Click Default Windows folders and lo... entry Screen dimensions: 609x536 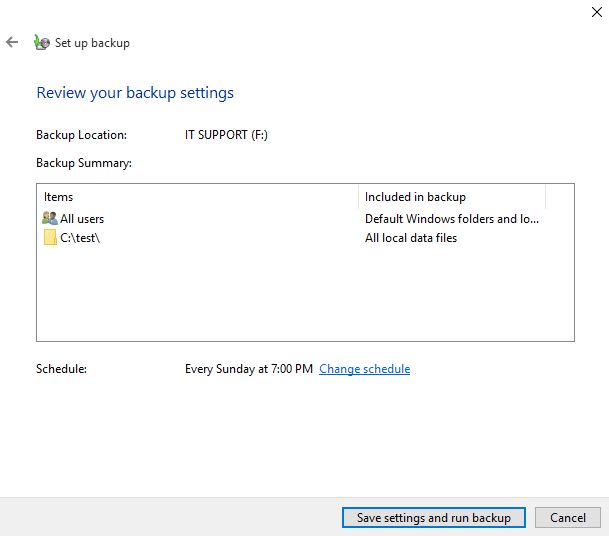pyautogui.click(x=452, y=219)
